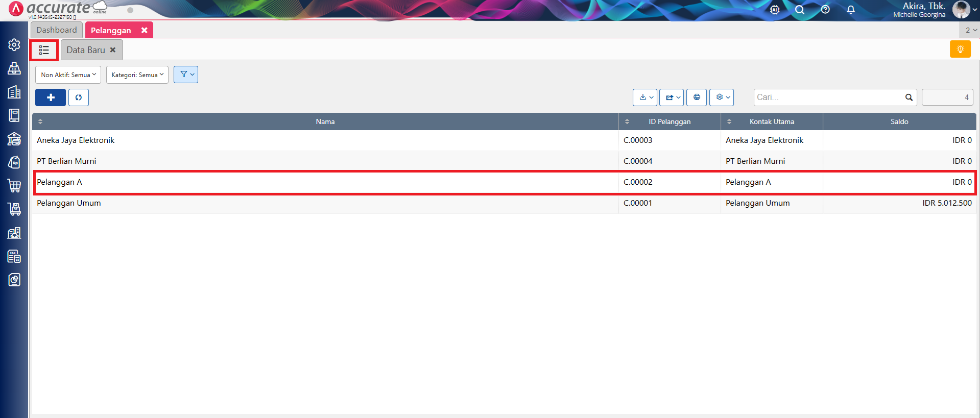Click the yellow lightbulb tips button
The width and height of the screenshot is (980, 418).
960,50
